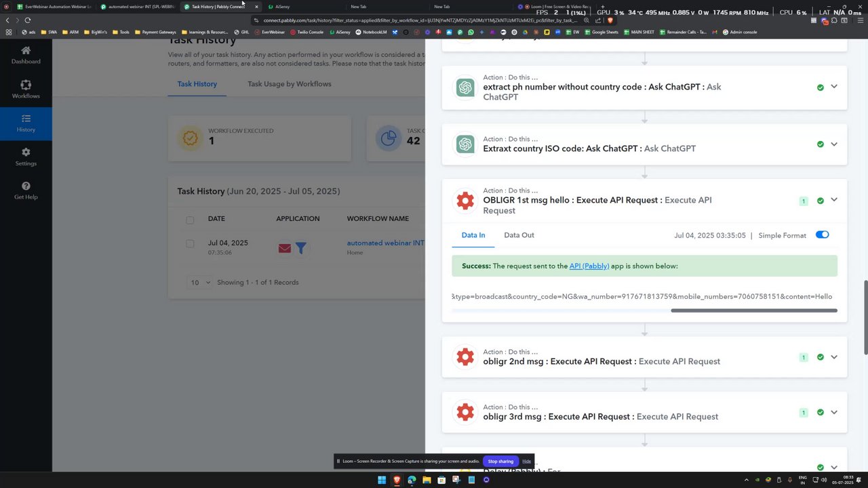
Task: Click success checkmark on Extraxt country ISO step
Action: pyautogui.click(x=821, y=144)
